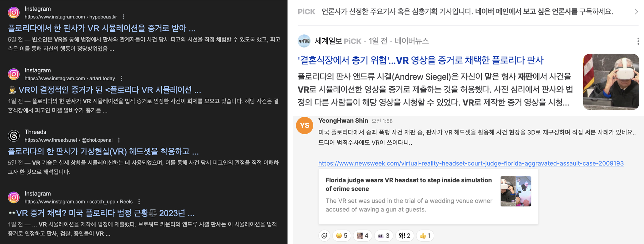This screenshot has height=244, width=644.
Task: Click the PiCK label in top banner
Action: click(x=307, y=12)
